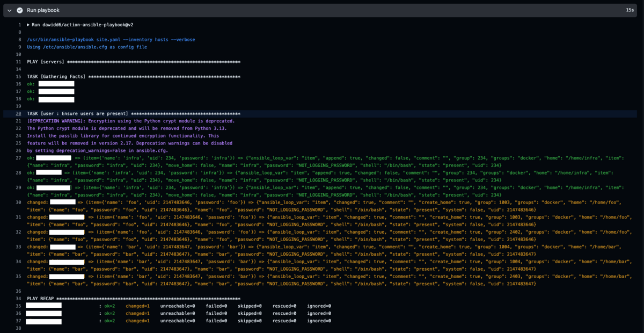The height and width of the screenshot is (333, 644).
Task: Click the Python crypt module is deprecated line 22
Action: point(127,128)
